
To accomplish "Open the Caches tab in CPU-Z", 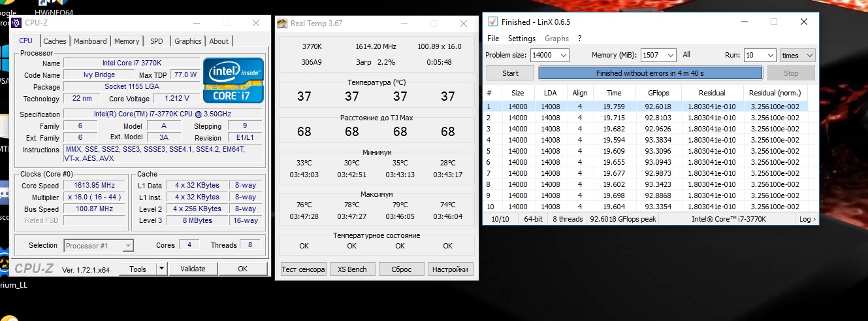I will 55,41.
